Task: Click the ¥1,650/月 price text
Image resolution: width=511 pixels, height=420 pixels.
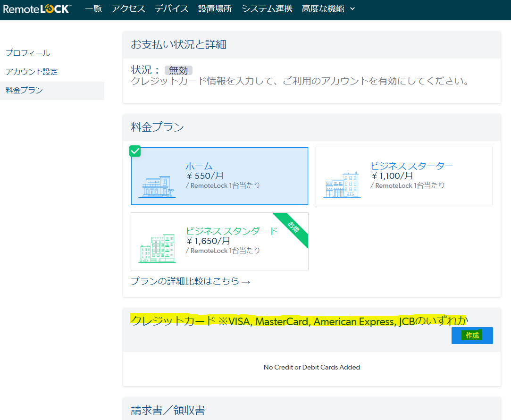Action: (x=208, y=241)
